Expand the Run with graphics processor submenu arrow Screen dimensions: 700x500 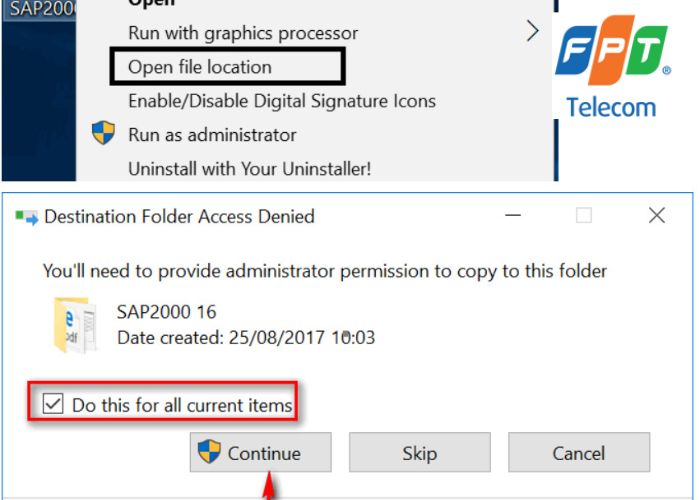(532, 32)
